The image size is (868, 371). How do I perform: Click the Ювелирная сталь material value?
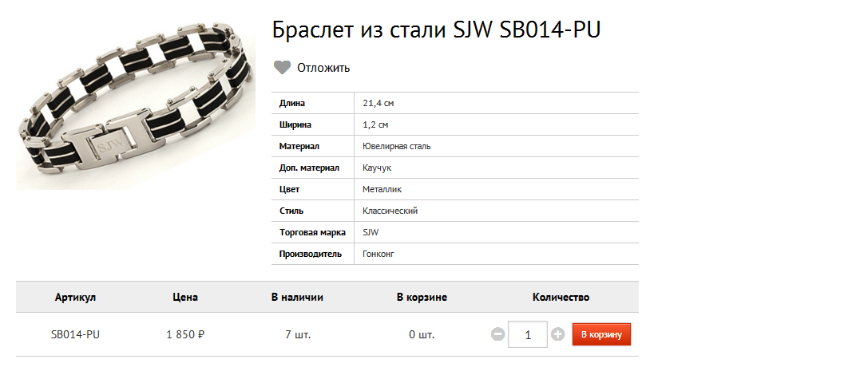[x=396, y=147]
